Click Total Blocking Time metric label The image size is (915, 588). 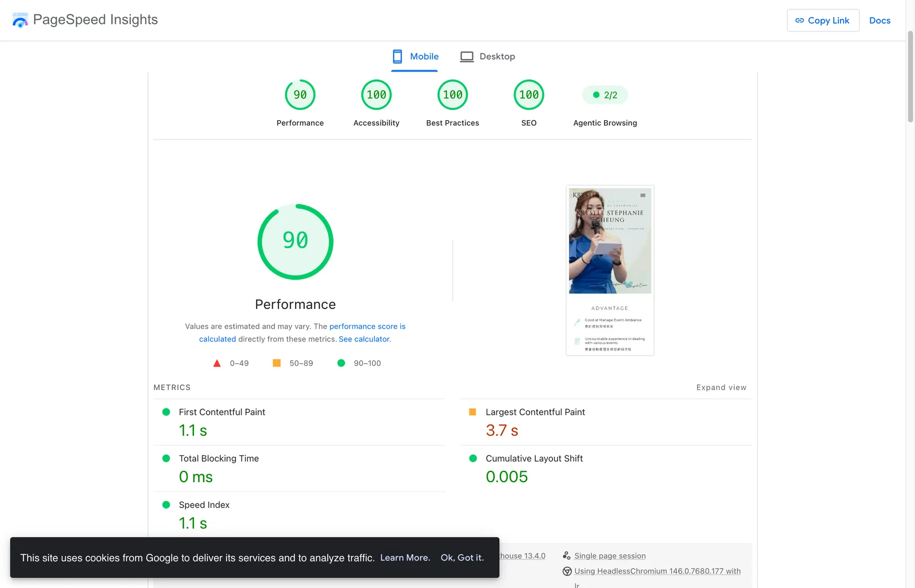219,458
